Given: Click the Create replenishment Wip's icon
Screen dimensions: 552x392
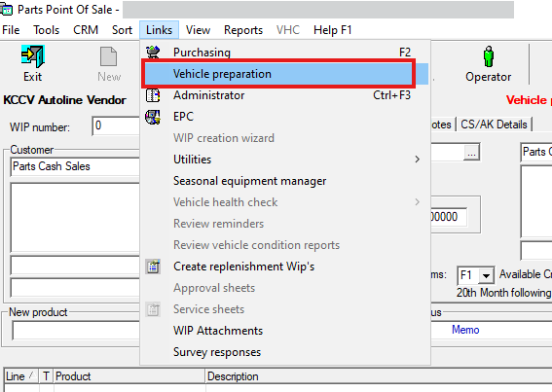Looking at the screenshot, I should click(153, 267).
